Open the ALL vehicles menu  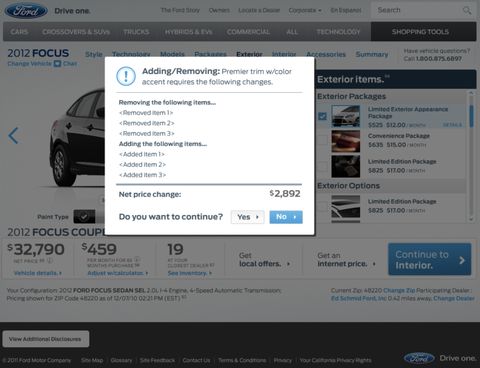(x=292, y=32)
